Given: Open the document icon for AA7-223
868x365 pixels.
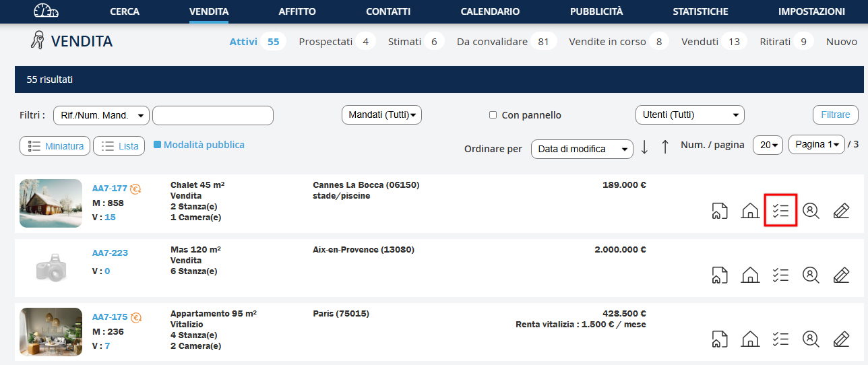Looking at the screenshot, I should click(x=719, y=275).
